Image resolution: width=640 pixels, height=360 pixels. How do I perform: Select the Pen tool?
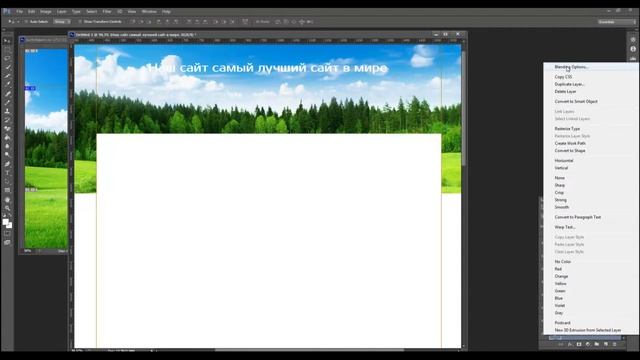7,164
